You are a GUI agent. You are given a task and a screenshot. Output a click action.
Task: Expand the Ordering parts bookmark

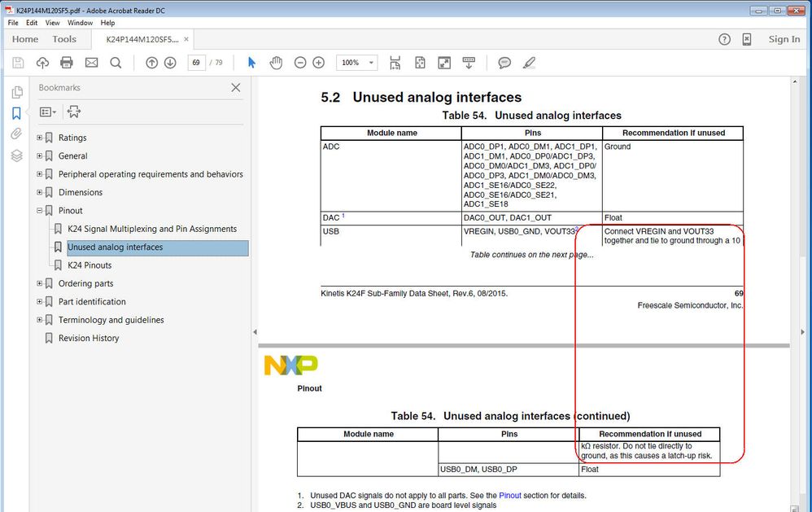[39, 283]
